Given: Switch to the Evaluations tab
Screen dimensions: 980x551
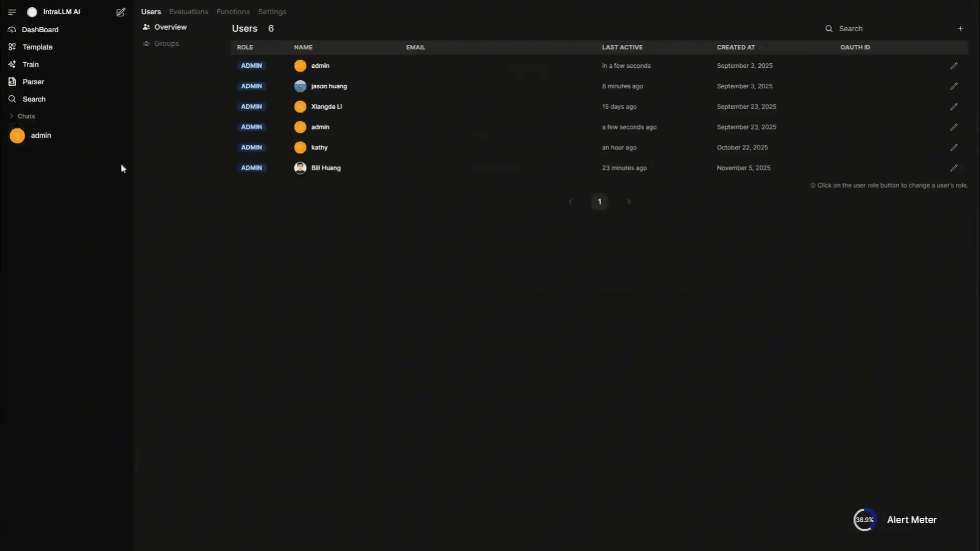Looking at the screenshot, I should click(189, 12).
